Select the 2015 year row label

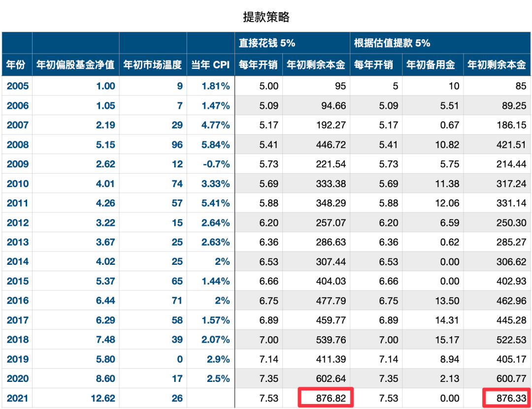[x=17, y=281]
